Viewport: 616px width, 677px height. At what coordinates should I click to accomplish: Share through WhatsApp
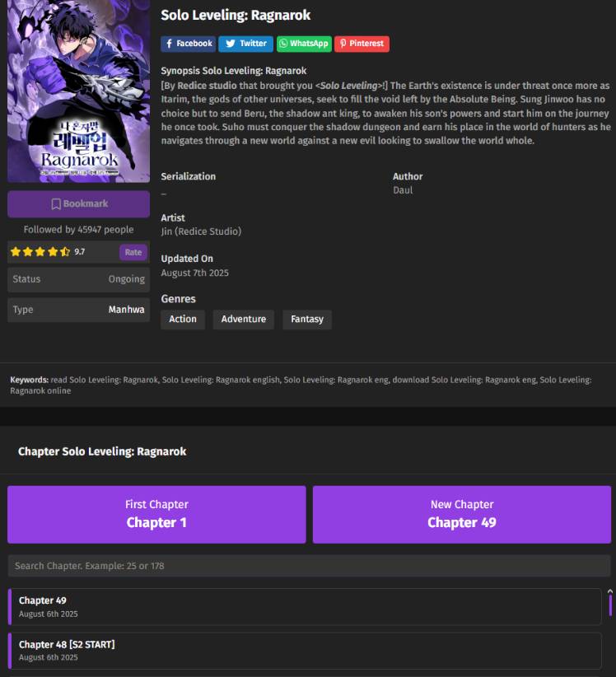304,44
